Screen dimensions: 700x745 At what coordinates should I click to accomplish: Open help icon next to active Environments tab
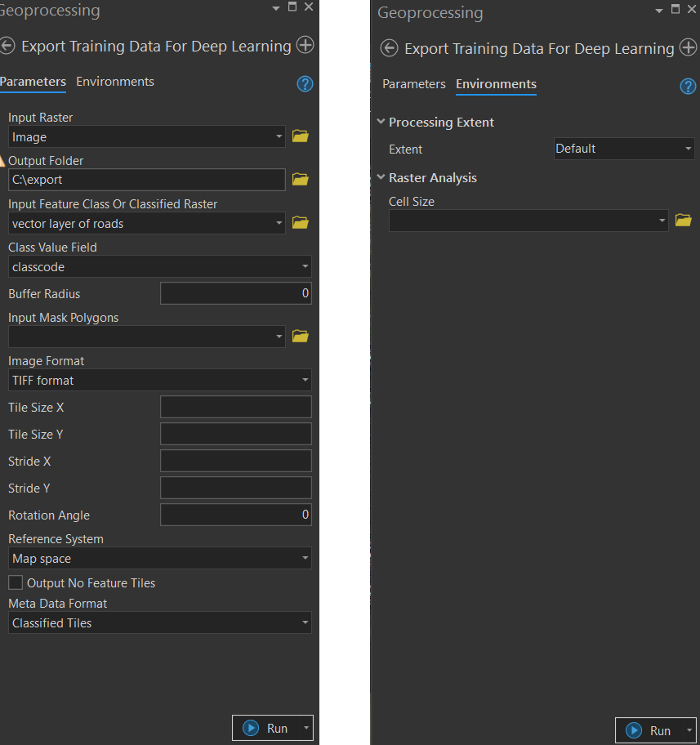688,87
